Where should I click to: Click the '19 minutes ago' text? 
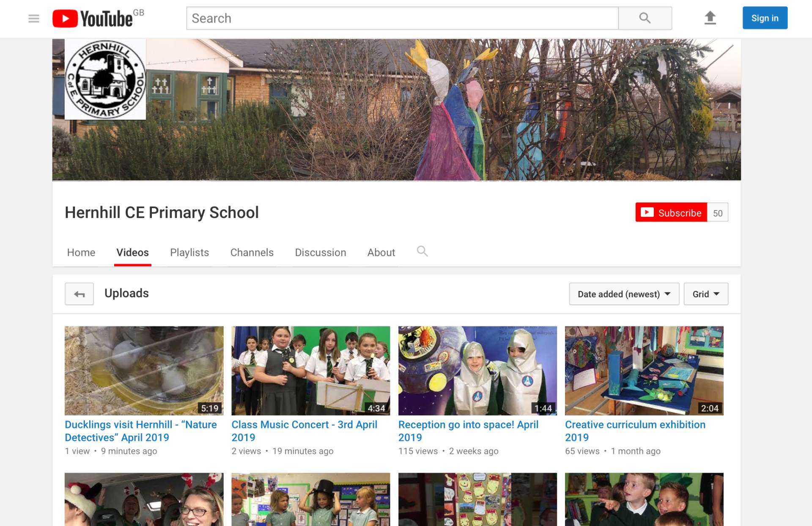click(303, 451)
